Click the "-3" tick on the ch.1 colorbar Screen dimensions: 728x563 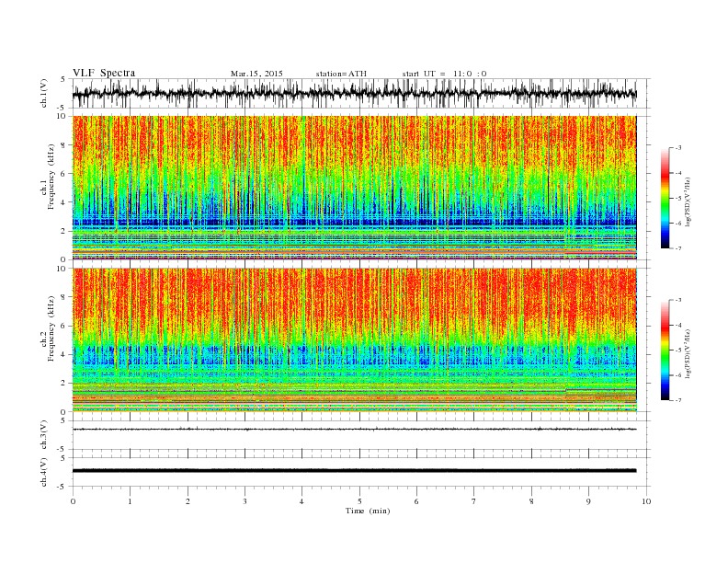tap(677, 148)
